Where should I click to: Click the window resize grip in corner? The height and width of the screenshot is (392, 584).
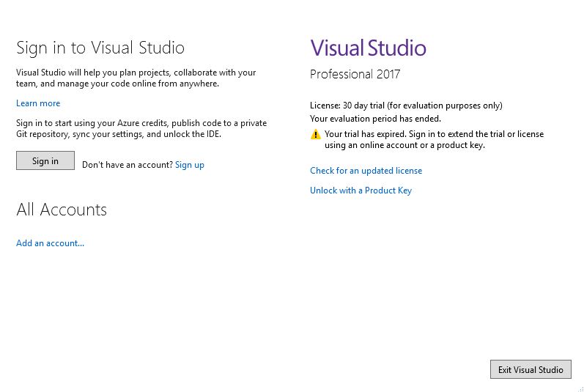pyautogui.click(x=580, y=389)
